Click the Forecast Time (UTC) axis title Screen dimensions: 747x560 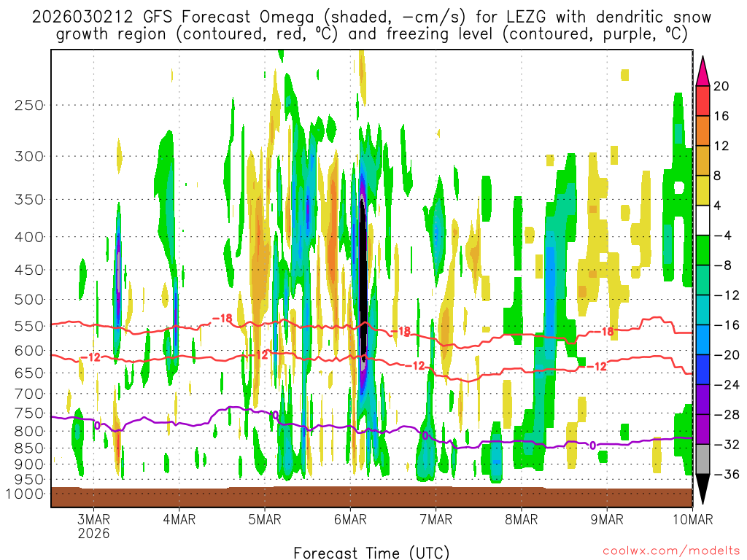pos(371,553)
